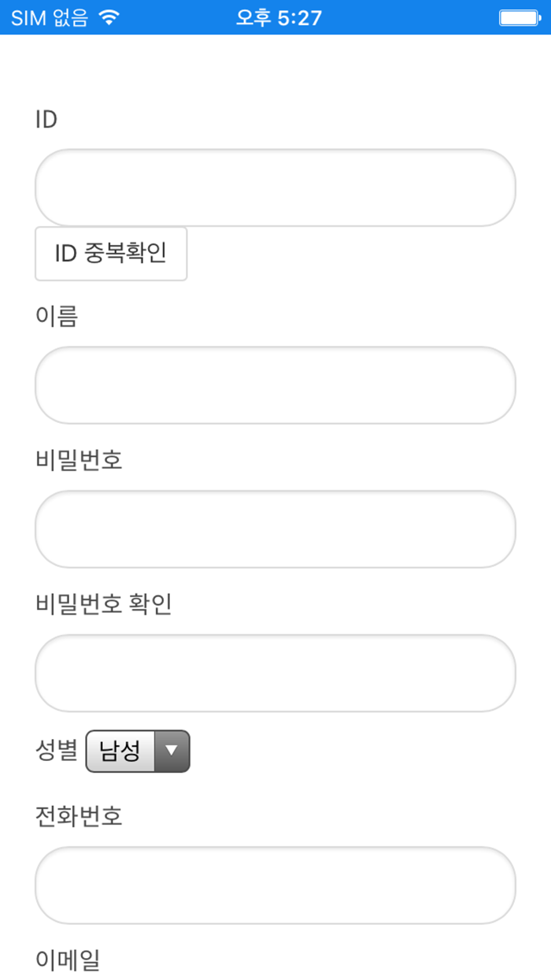
Task: Select the 비밀번호 password field
Action: (275, 529)
